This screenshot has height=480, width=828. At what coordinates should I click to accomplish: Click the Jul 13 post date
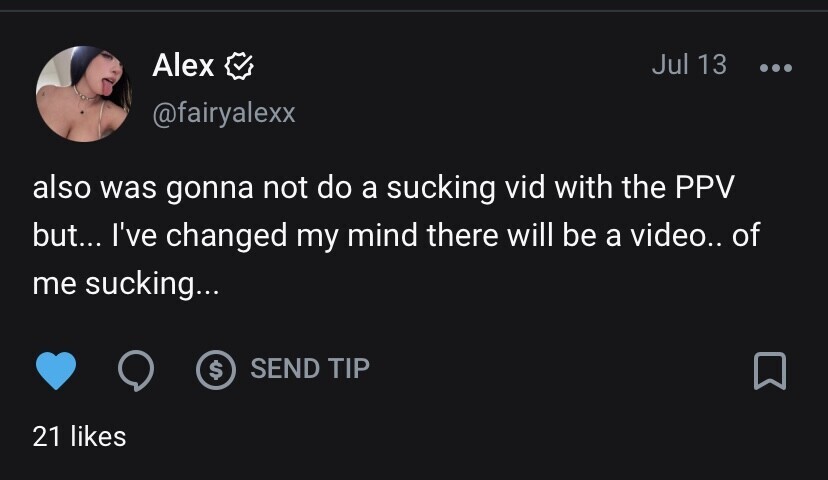point(688,65)
